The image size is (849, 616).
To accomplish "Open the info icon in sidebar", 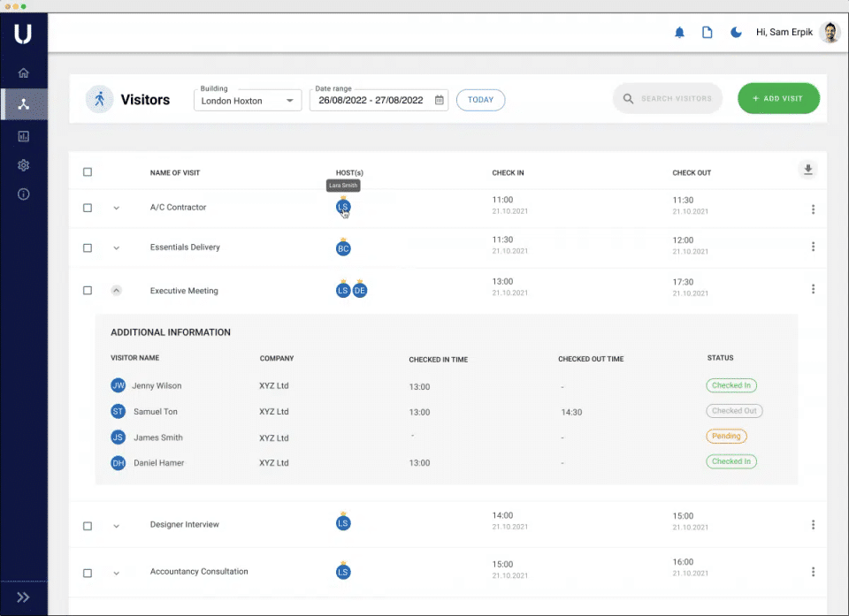I will tap(23, 194).
